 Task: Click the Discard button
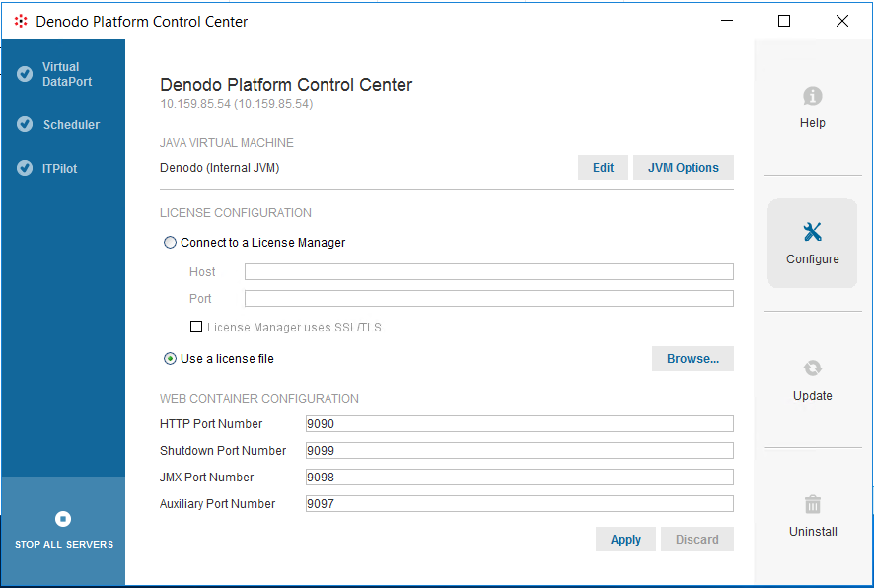(697, 540)
